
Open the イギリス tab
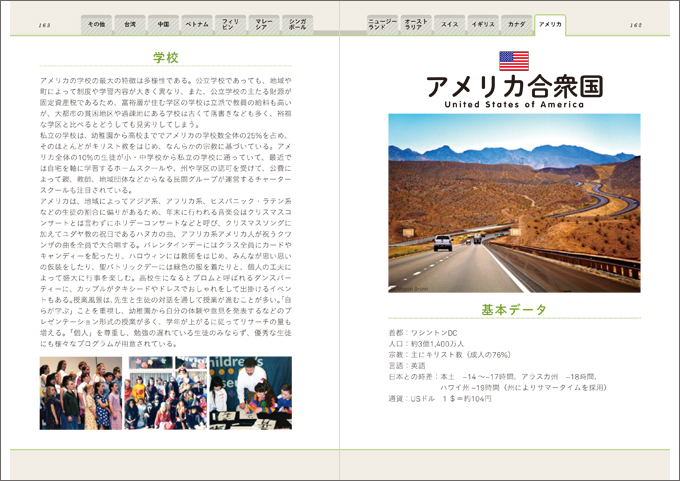483,25
